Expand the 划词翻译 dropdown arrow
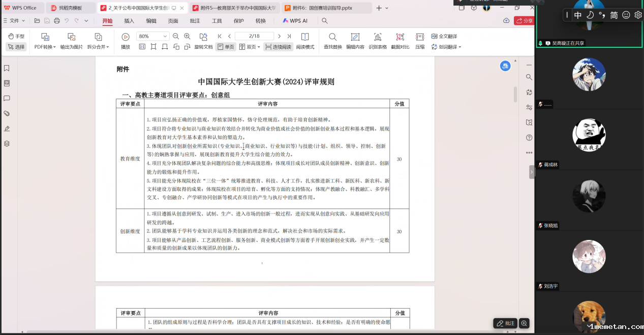Image resolution: width=644 pixels, height=335 pixels. pos(459,47)
